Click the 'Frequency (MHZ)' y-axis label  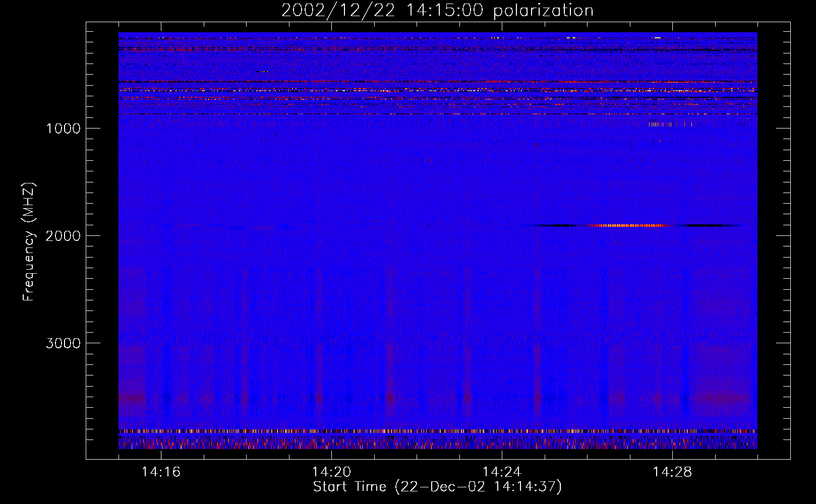(x=29, y=242)
